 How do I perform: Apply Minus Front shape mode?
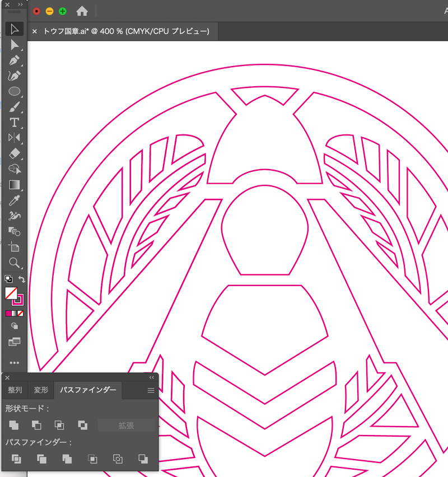point(36,425)
